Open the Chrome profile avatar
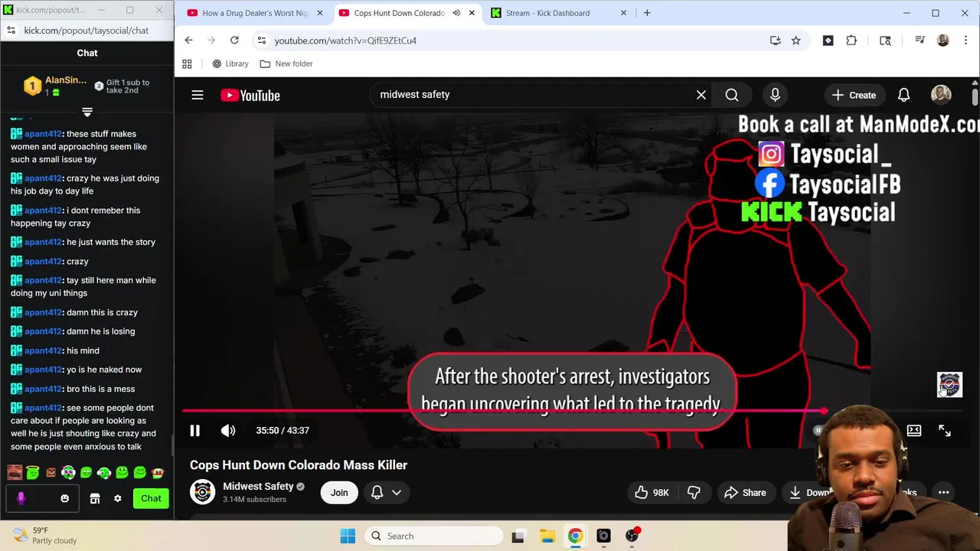980x551 pixels. tap(942, 41)
